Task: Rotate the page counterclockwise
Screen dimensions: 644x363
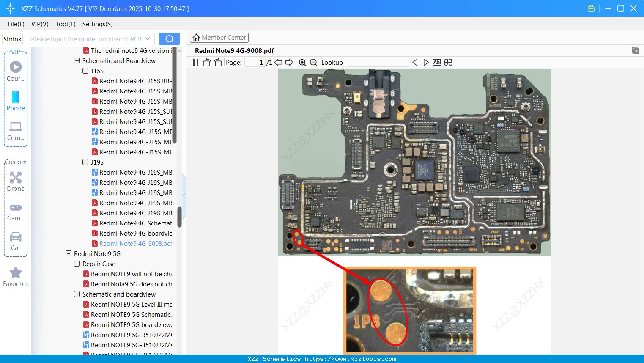Action: [x=206, y=63]
